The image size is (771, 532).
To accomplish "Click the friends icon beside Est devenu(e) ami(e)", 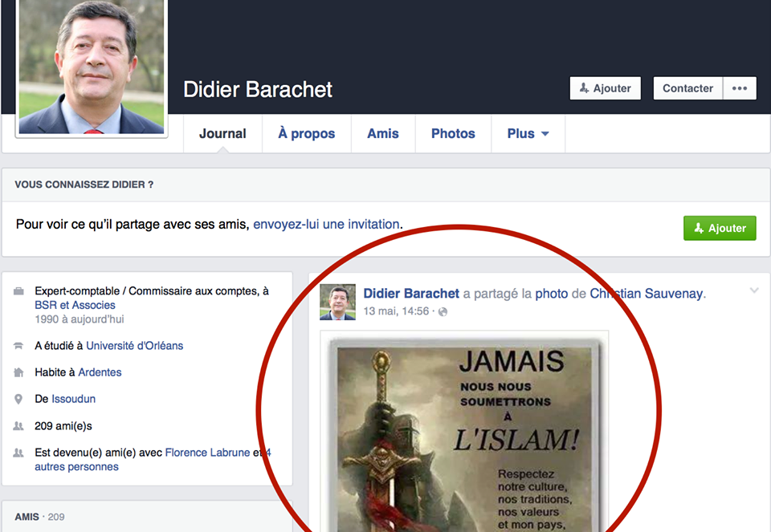I will (18, 453).
